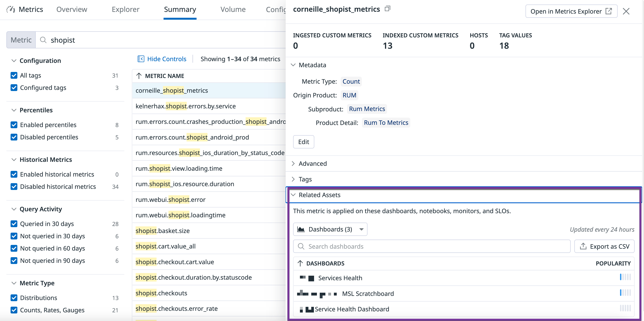The width and height of the screenshot is (644, 321).
Task: Uncheck the All tags checkbox
Action: (14, 75)
